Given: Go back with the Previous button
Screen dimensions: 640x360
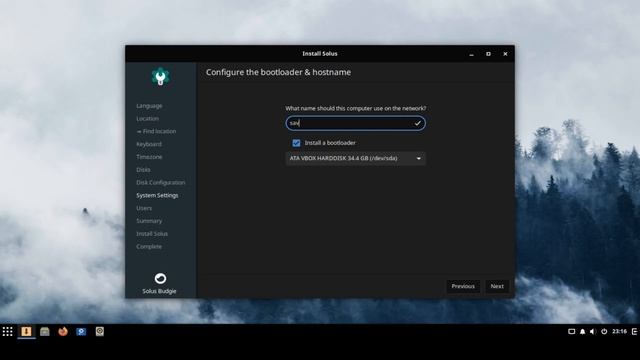Looking at the screenshot, I should pyautogui.click(x=463, y=286).
